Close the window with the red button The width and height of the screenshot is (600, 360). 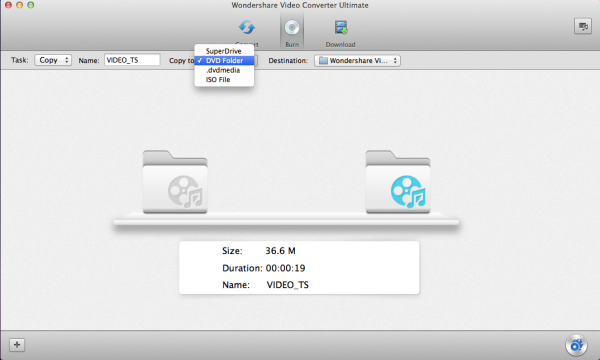coord(8,5)
